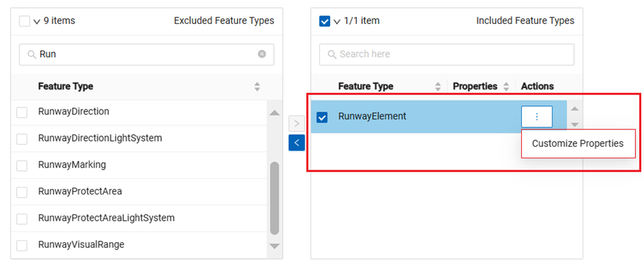Click the excluded list scrollbar thumb
Viewport: 644px width, 273px height.
(275, 198)
